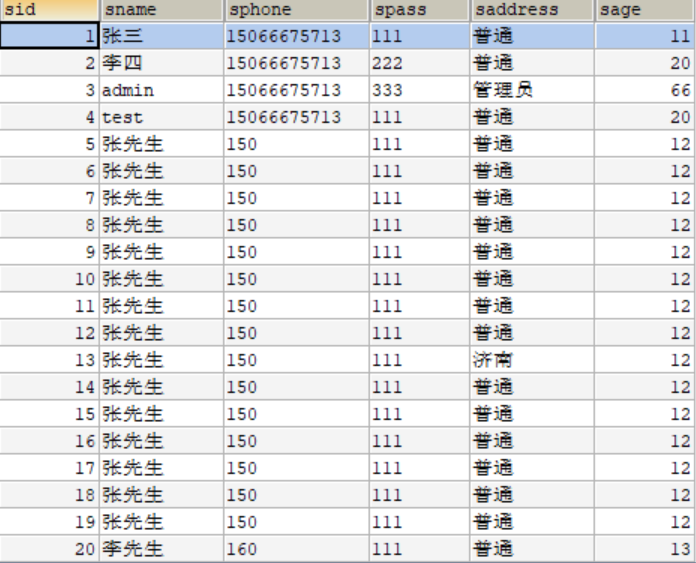Click the sage cell with value 66
This screenshot has height=563, width=696.
click(x=645, y=90)
